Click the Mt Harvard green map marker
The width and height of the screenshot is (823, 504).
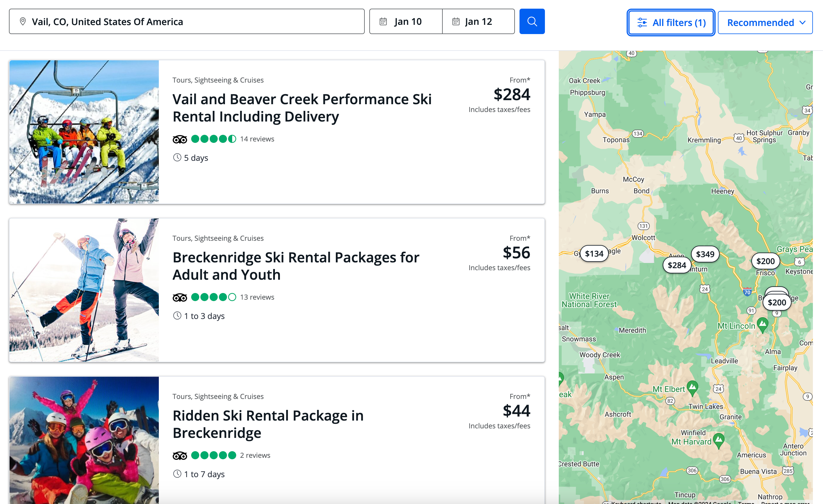[718, 440]
